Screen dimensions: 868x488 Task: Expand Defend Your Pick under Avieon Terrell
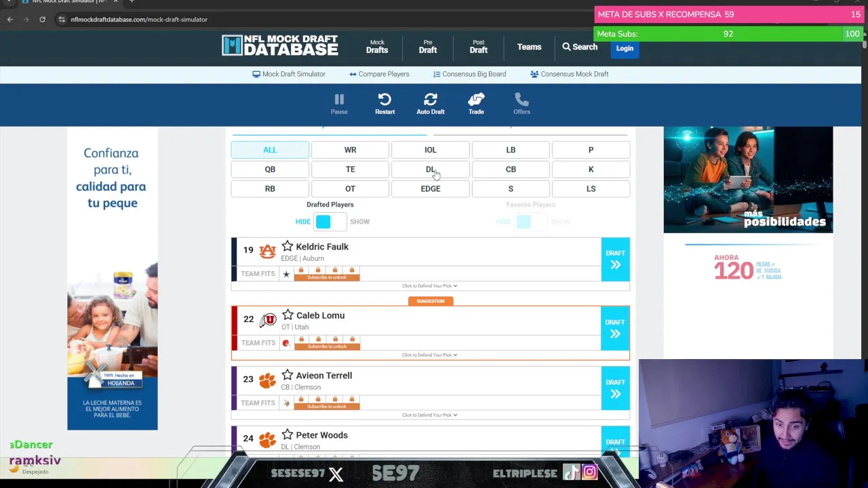pos(430,415)
